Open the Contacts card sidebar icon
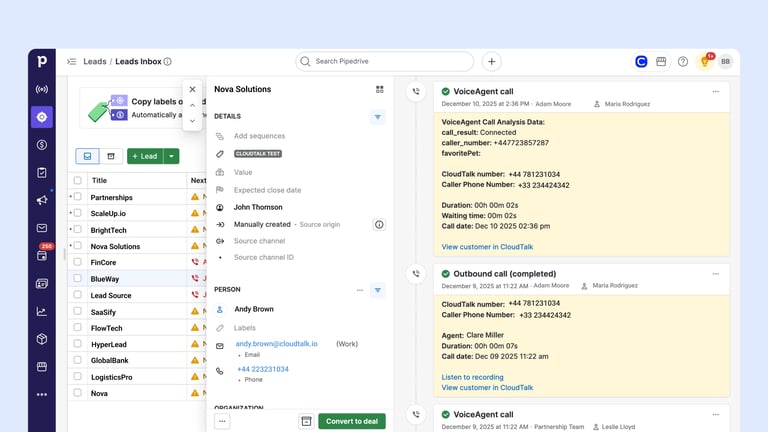768x432 pixels. pos(42,283)
